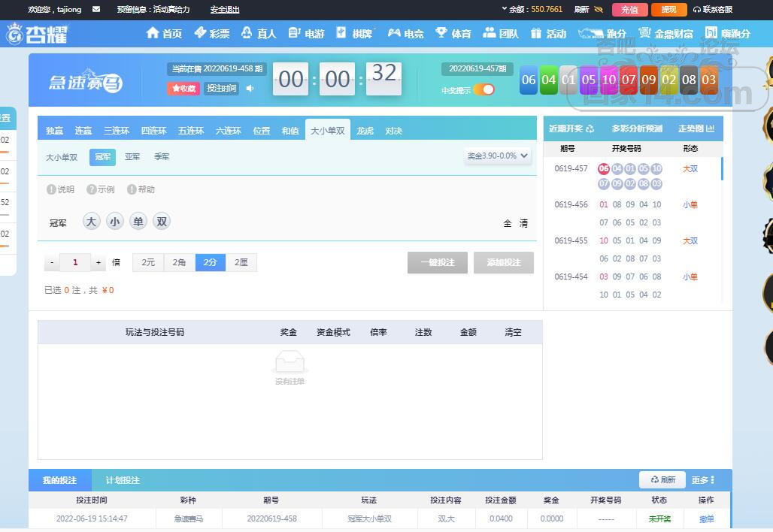Viewport: 773px width, 532px height.
Task: Click the multiplier input field
Action: pyautogui.click(x=75, y=262)
